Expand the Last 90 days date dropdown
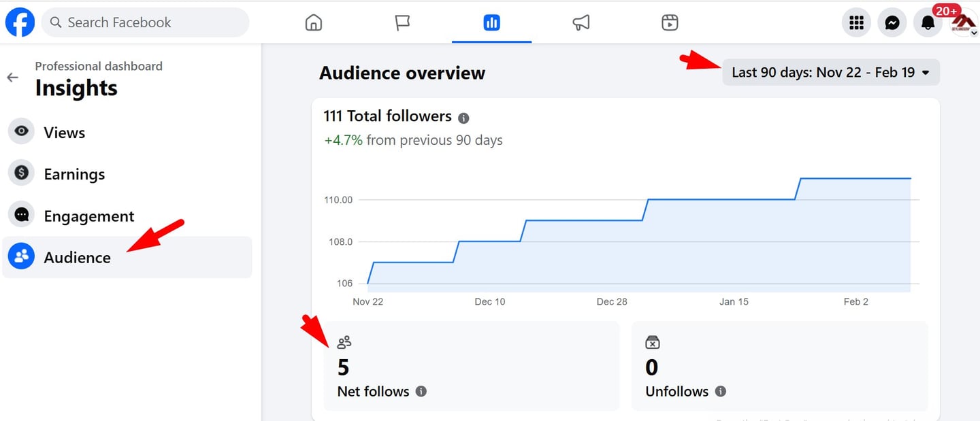 click(831, 72)
